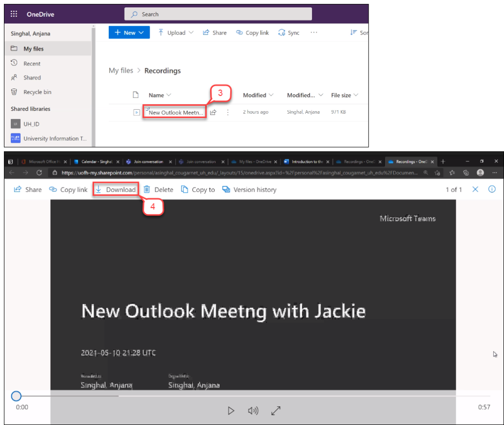Click the OneDrive search box
Screen dimensions: 504x425
(x=218, y=14)
